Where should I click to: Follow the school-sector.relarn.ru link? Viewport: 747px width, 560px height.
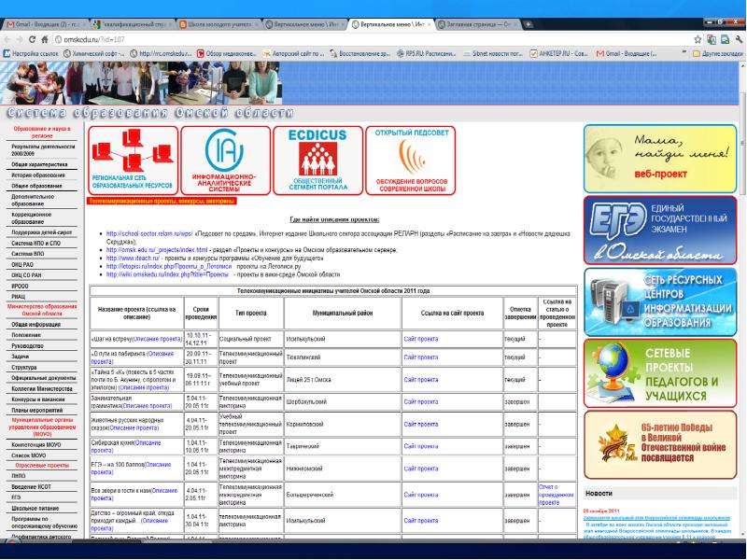click(x=149, y=234)
